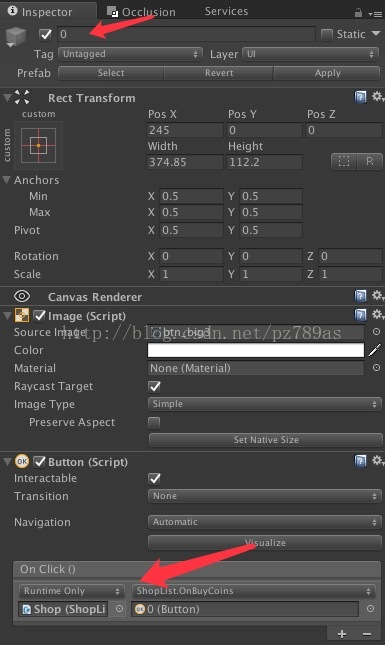Click the Prefab Select button
Image resolution: width=385 pixels, height=645 pixels.
(111, 73)
